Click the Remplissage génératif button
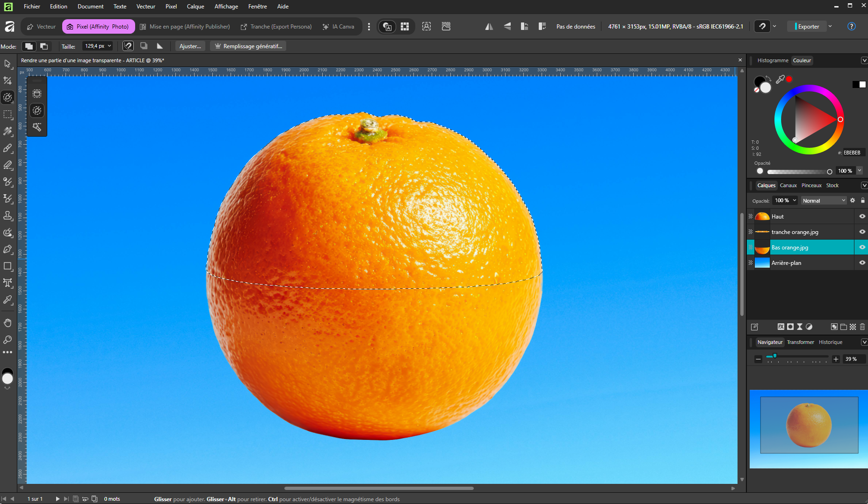The width and height of the screenshot is (868, 504). (248, 46)
